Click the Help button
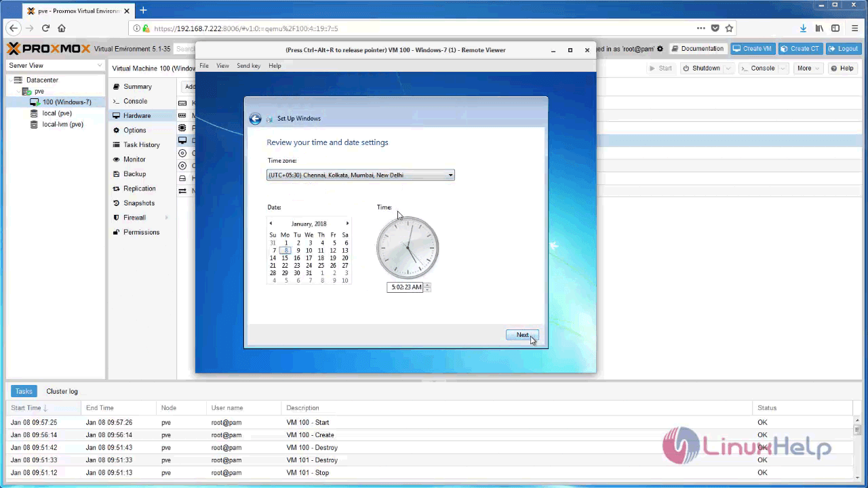Image resolution: width=868 pixels, height=488 pixels. click(842, 68)
